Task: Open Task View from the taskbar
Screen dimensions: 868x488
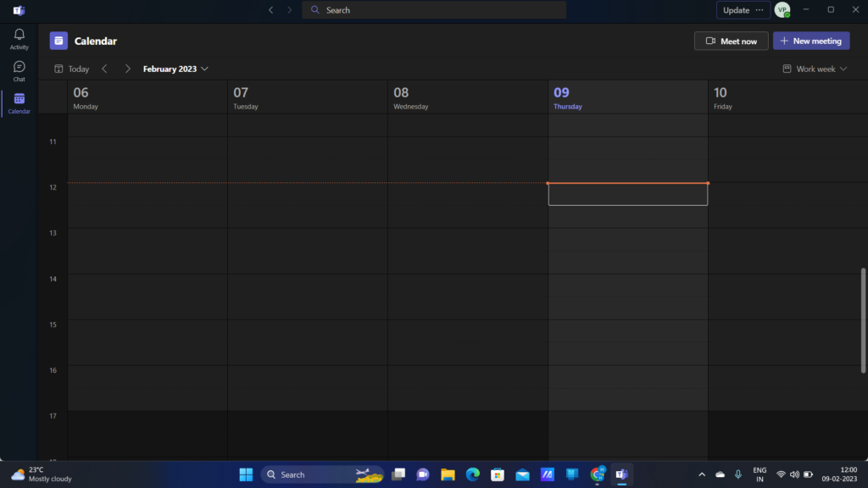Action: click(x=398, y=474)
